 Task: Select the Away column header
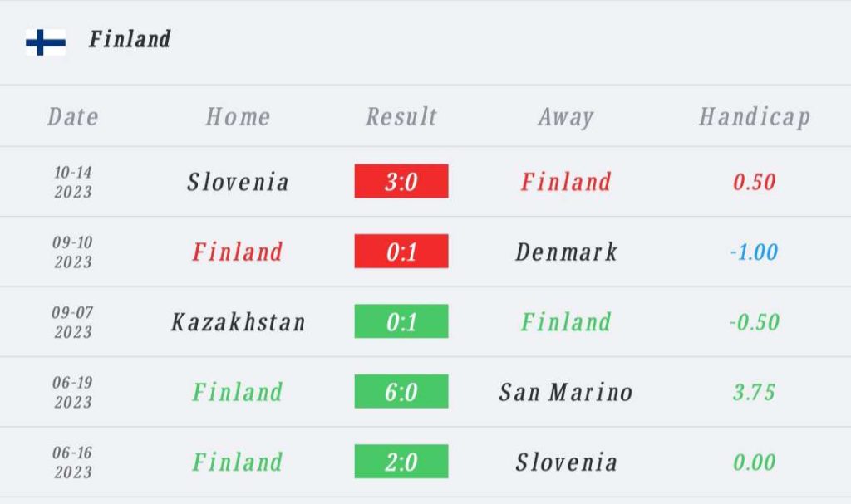[566, 117]
